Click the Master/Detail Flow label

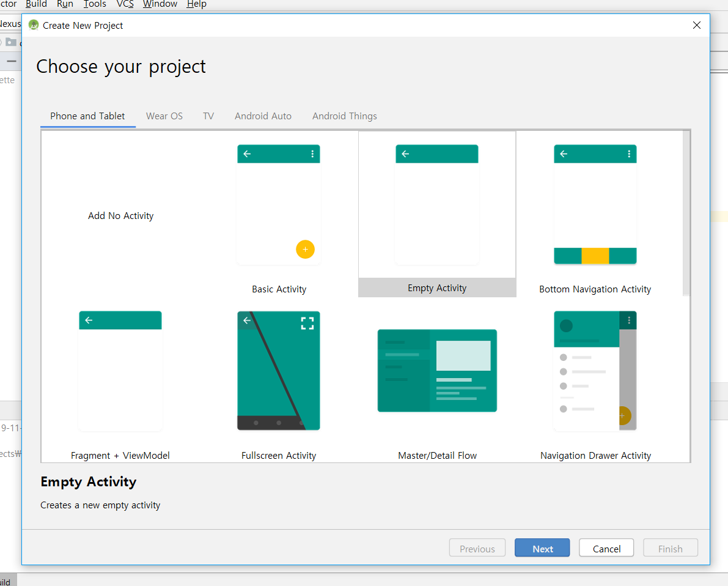(x=438, y=456)
